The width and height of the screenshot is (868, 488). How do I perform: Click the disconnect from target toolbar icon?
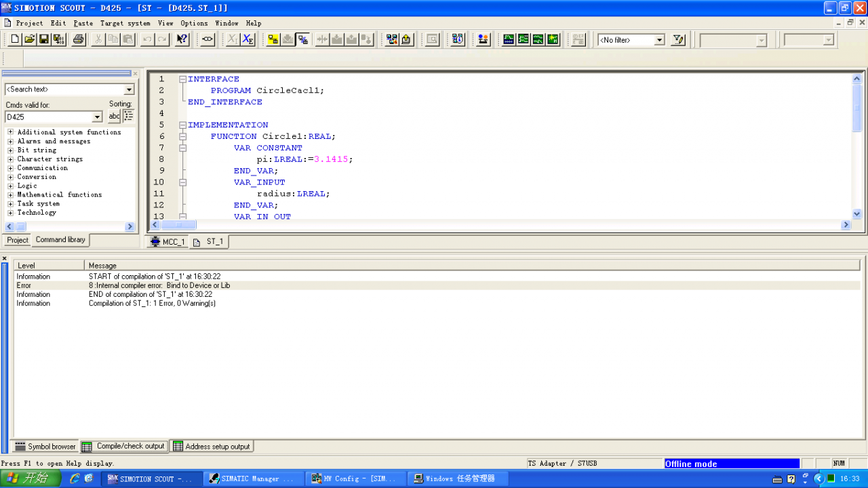point(302,39)
